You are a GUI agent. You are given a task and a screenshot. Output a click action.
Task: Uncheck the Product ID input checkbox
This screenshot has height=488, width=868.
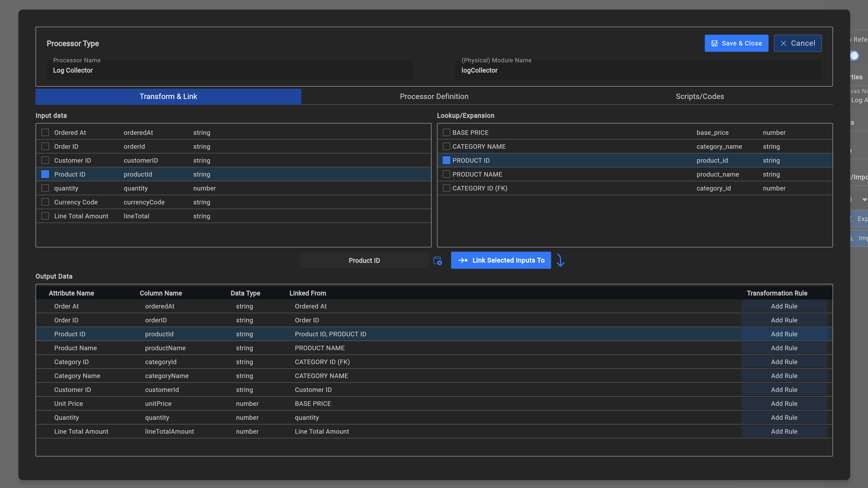(x=45, y=174)
